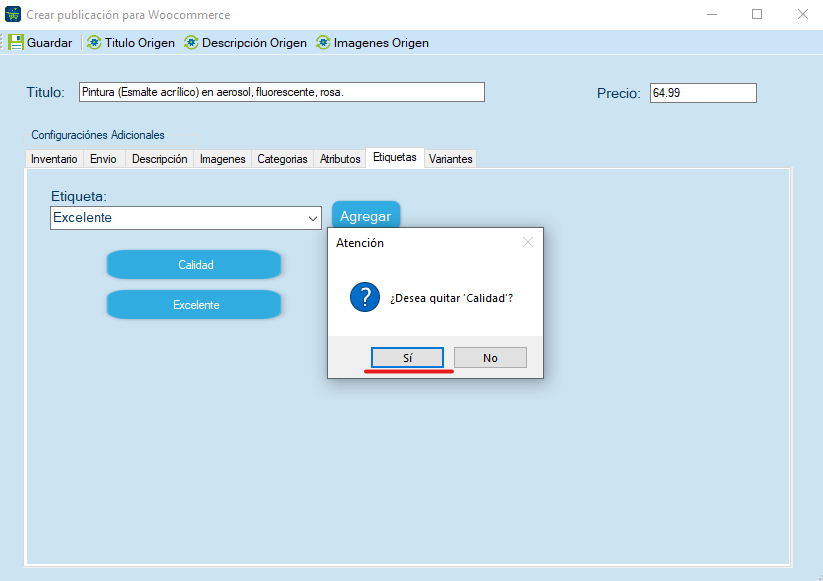Click the Atención dialog title
The width and height of the screenshot is (823, 581).
tap(360, 243)
